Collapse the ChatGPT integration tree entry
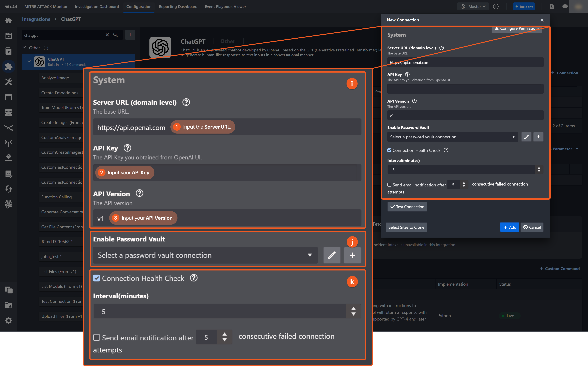Image resolution: width=588 pixels, height=366 pixels. coord(29,61)
